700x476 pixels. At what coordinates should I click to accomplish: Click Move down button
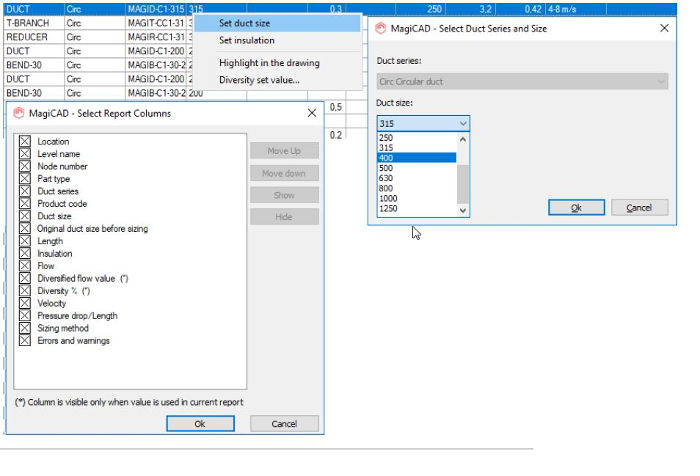284,173
